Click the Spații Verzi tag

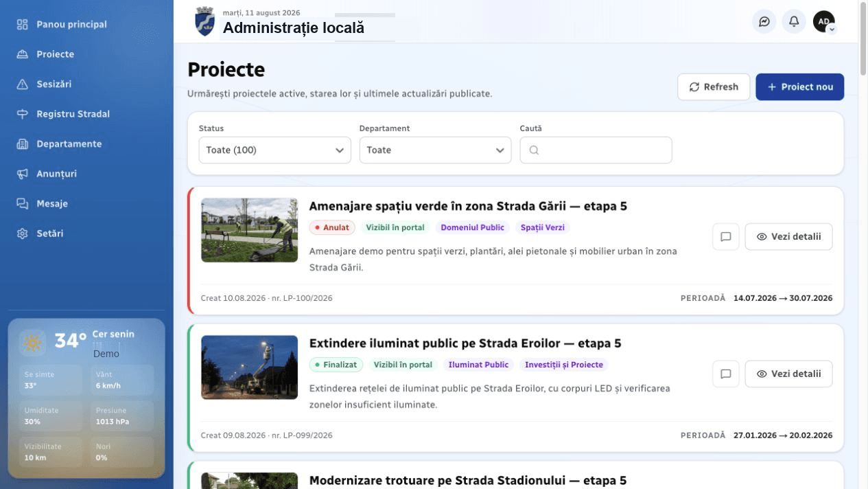tap(542, 227)
